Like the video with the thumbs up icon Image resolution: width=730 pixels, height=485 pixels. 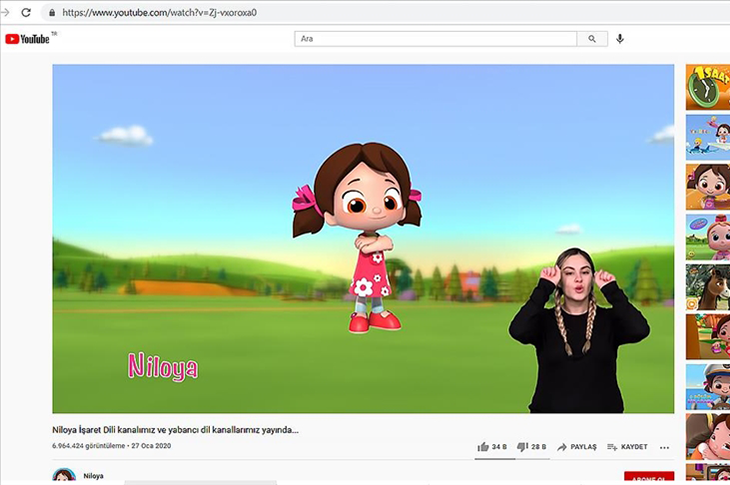(483, 447)
